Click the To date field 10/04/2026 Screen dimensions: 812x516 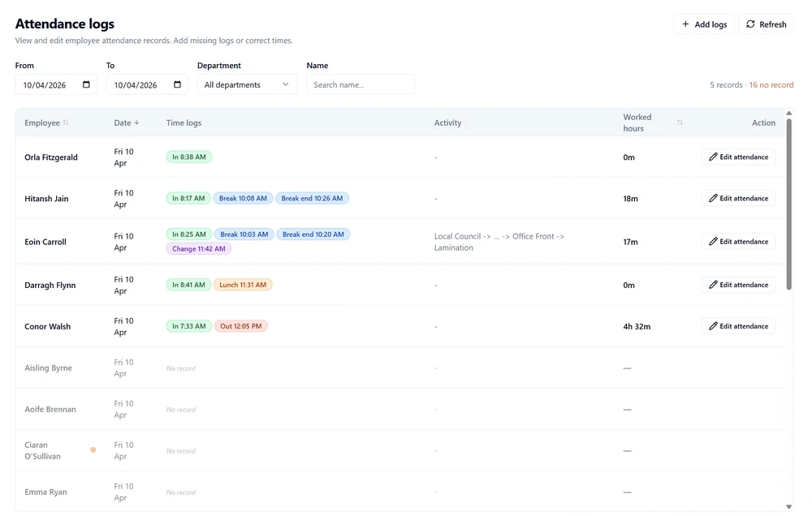147,84
